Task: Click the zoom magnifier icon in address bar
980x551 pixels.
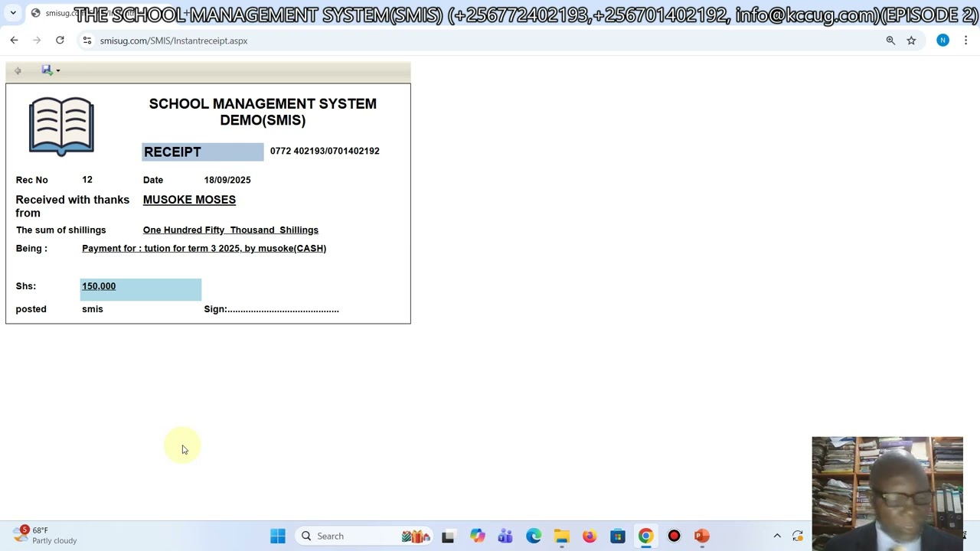Action: [x=890, y=41]
